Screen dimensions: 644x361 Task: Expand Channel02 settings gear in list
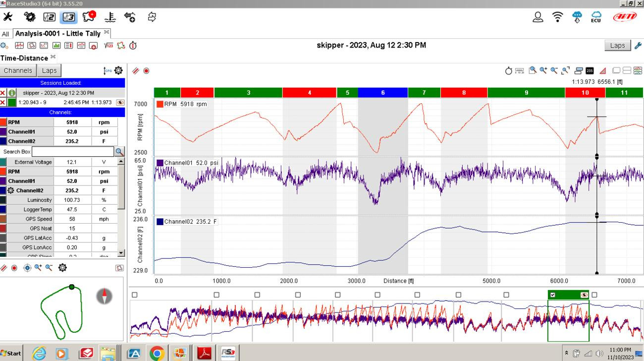[11, 190]
